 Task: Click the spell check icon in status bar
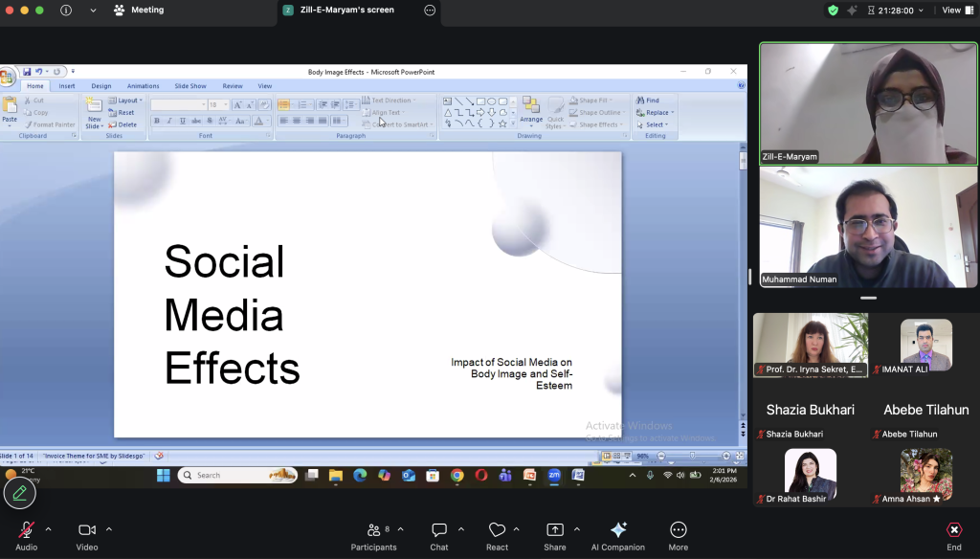[x=159, y=456]
